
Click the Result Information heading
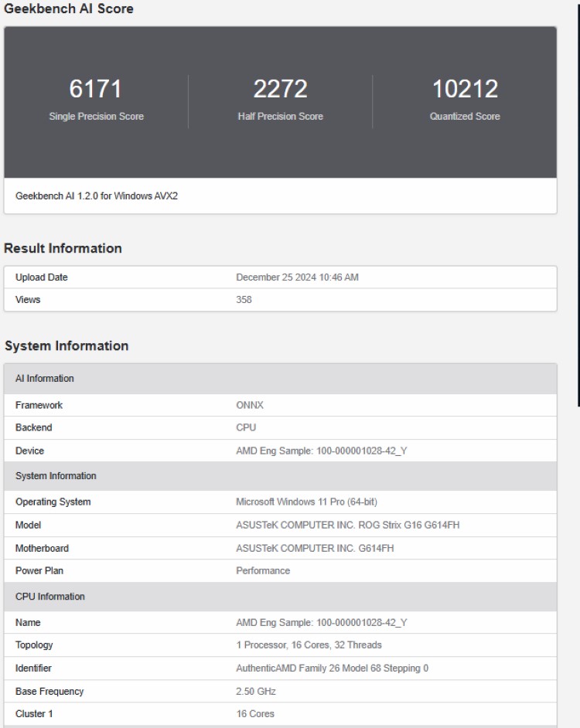tap(63, 248)
